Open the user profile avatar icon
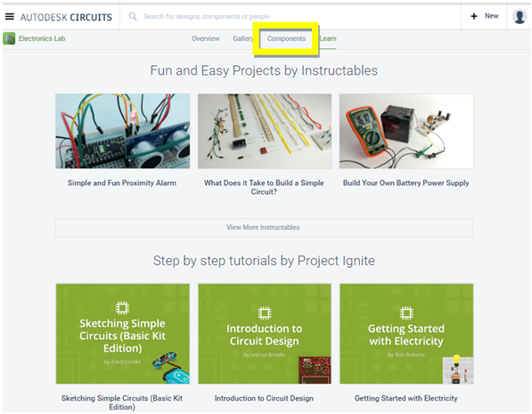This screenshot has width=532, height=414. [x=520, y=16]
